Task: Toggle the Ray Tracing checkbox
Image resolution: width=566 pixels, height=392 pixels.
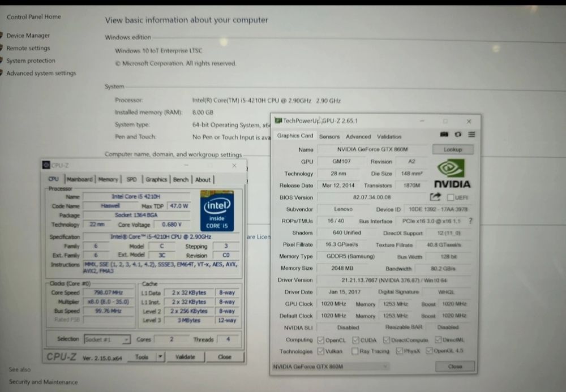Action: [x=355, y=351]
